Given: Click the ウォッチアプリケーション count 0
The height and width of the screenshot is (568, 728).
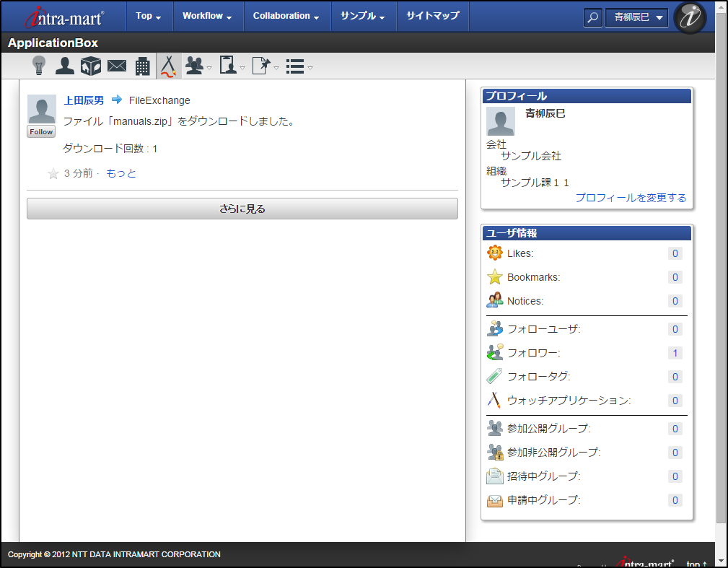Looking at the screenshot, I should pyautogui.click(x=675, y=401).
